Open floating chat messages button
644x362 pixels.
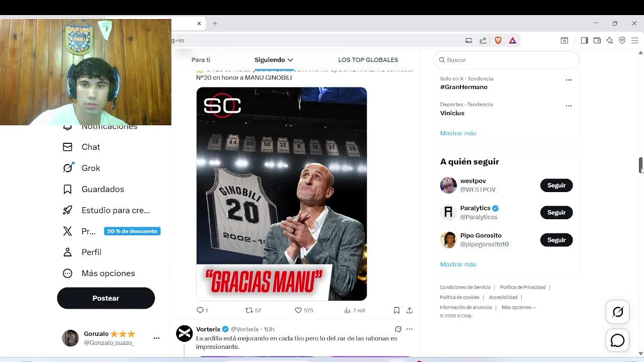pyautogui.click(x=618, y=341)
